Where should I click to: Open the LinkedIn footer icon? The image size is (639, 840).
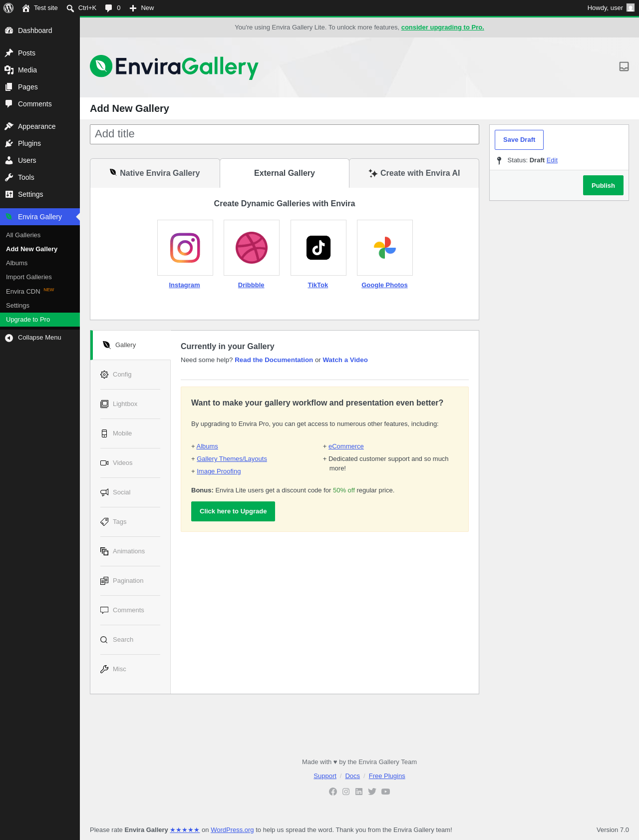coord(359,792)
